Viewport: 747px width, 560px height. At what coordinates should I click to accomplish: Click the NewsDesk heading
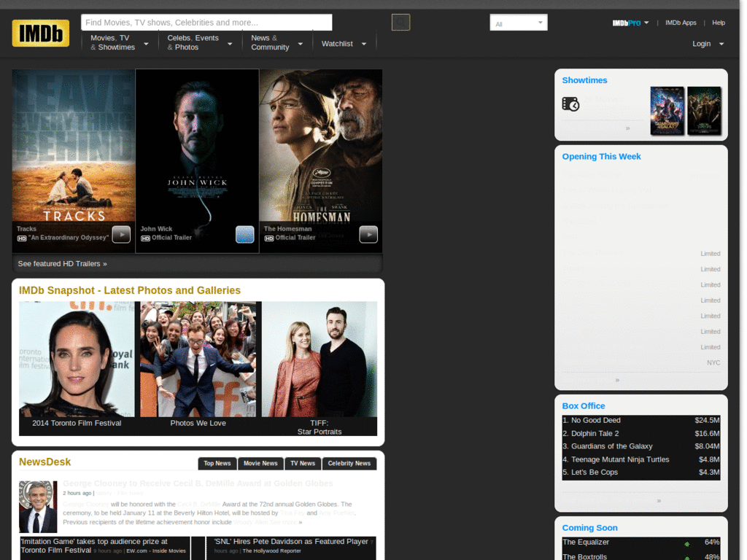coord(44,462)
